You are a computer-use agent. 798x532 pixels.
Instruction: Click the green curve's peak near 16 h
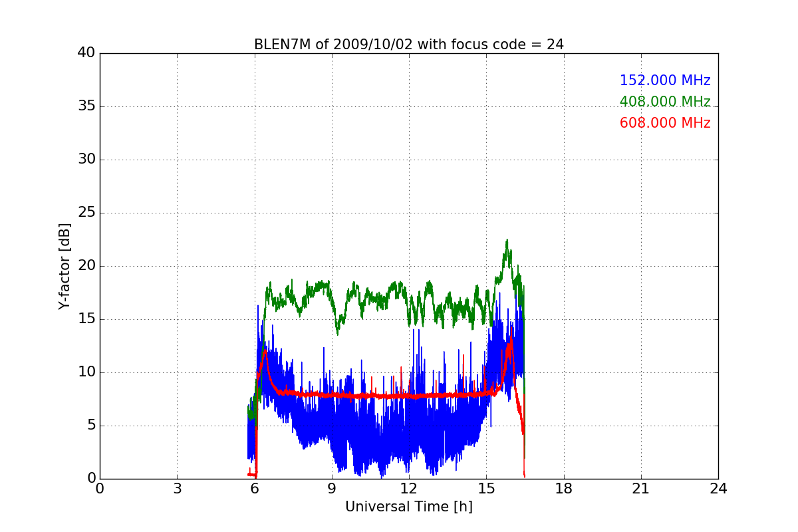tap(507, 240)
